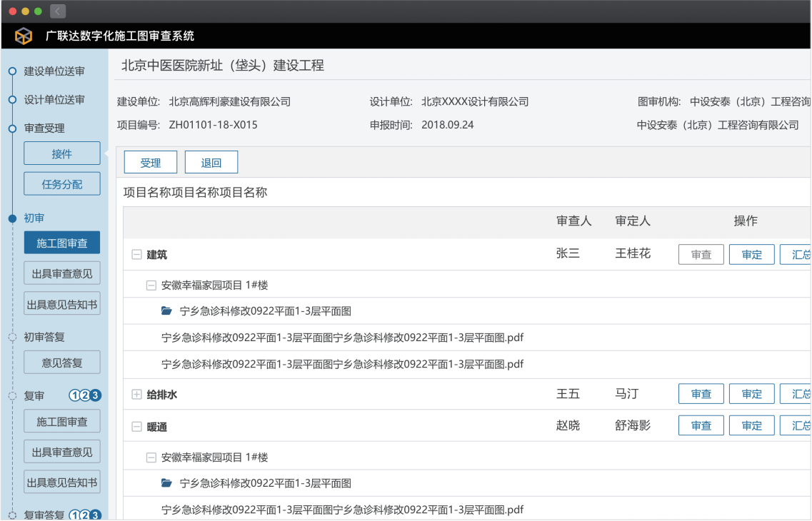
Task: Collapse the 暖通 row
Action: [x=136, y=427]
